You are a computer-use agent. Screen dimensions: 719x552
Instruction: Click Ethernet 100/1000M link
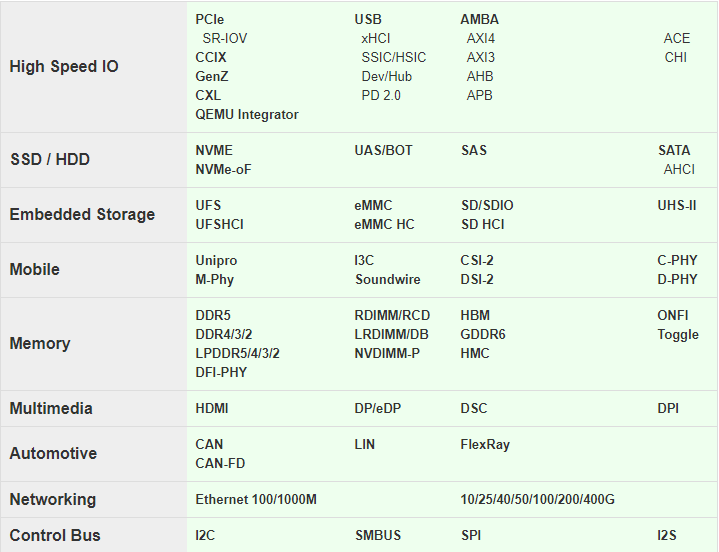[x=256, y=499]
